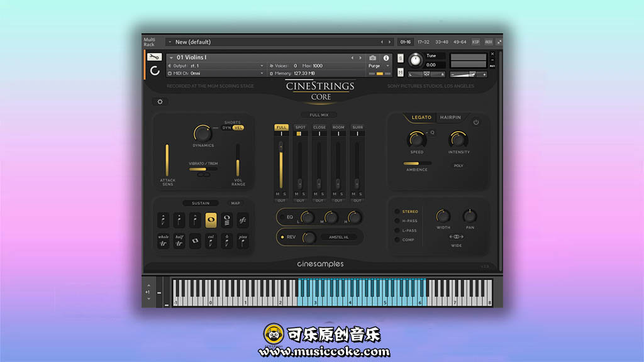Select the second short-note articulation icon
This screenshot has height=362, width=644.
(x=179, y=220)
